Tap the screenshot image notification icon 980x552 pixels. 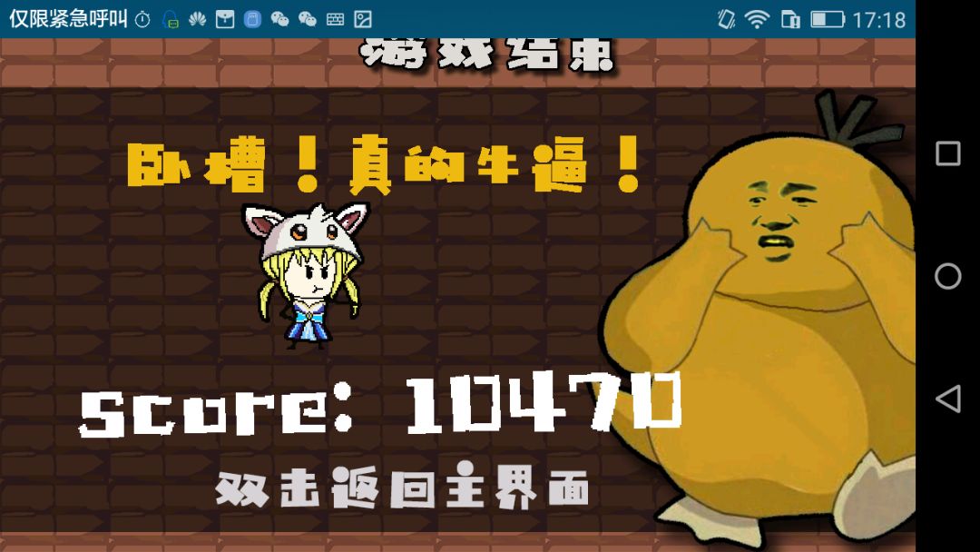[363, 19]
